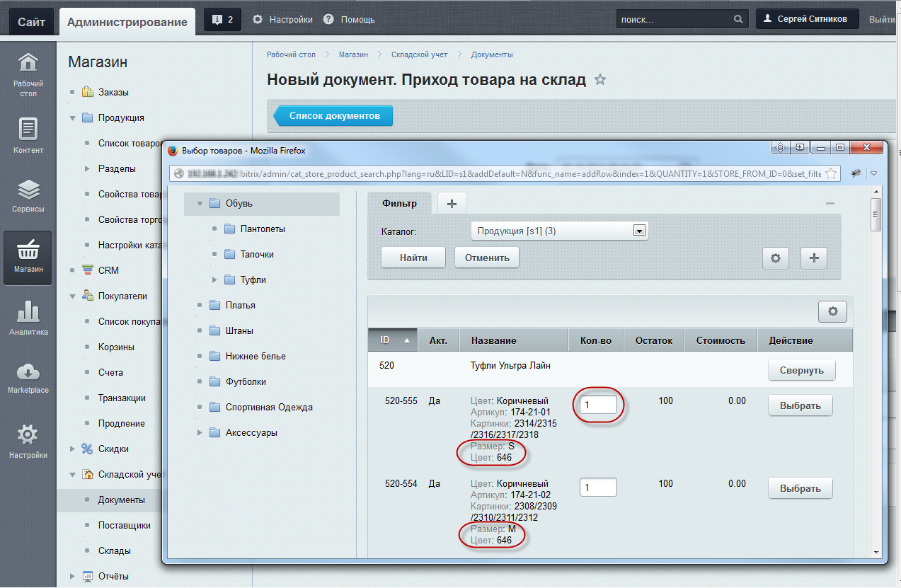Open the Рабочий стол sidebar icon
Screen dimensions: 901x588
tap(28, 74)
